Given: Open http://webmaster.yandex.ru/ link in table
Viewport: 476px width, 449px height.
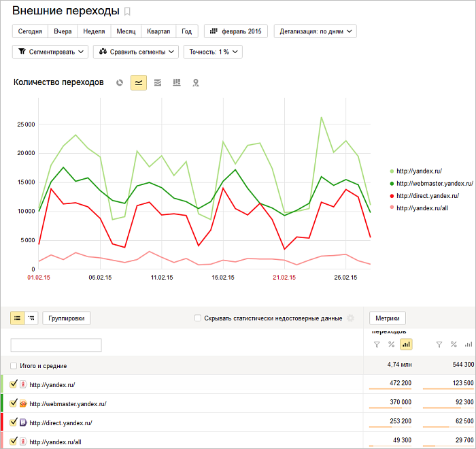Looking at the screenshot, I should tap(68, 403).
